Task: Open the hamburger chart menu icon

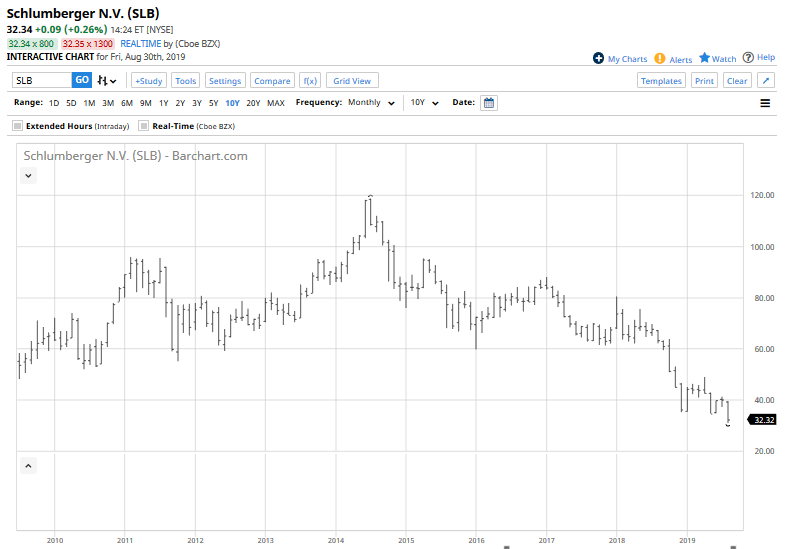Action: coord(765,103)
